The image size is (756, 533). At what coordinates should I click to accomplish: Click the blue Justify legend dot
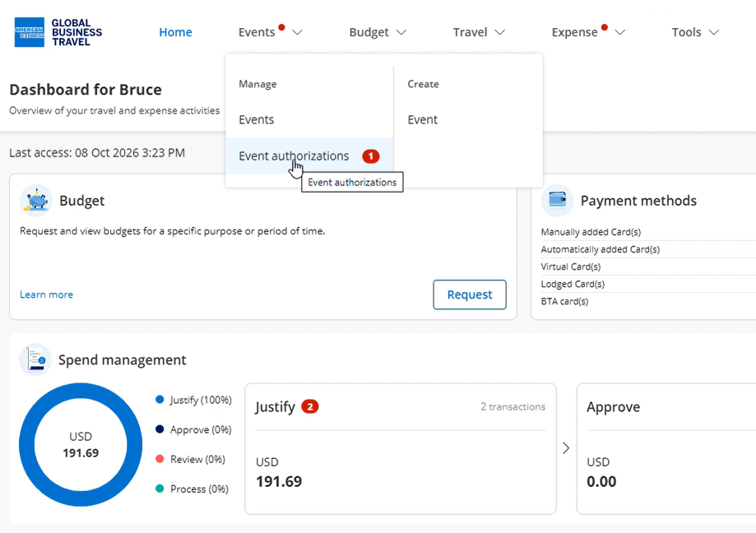(160, 400)
